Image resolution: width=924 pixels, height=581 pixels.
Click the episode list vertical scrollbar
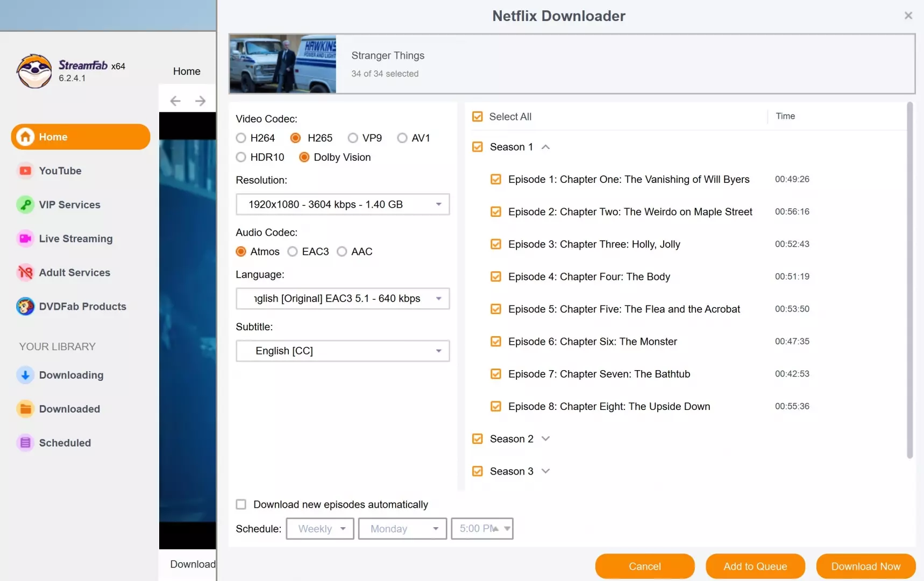click(910, 280)
